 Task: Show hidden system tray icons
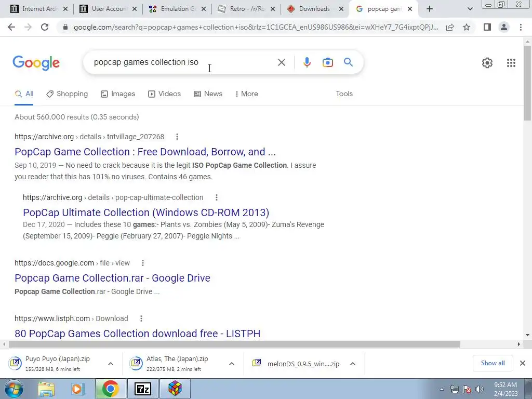click(x=442, y=389)
